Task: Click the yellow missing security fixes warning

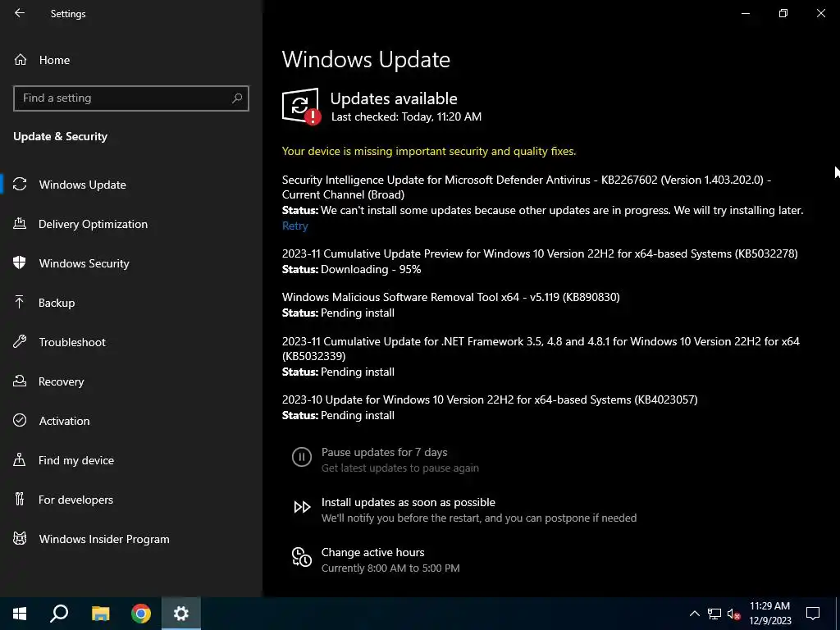Action: click(428, 151)
